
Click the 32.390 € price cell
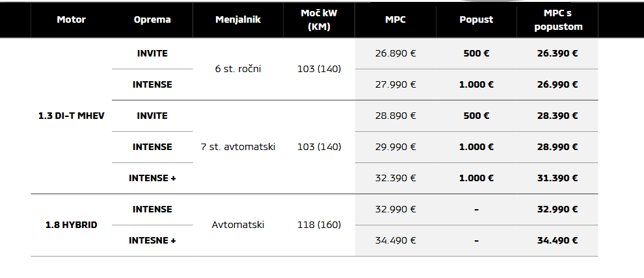tap(396, 178)
